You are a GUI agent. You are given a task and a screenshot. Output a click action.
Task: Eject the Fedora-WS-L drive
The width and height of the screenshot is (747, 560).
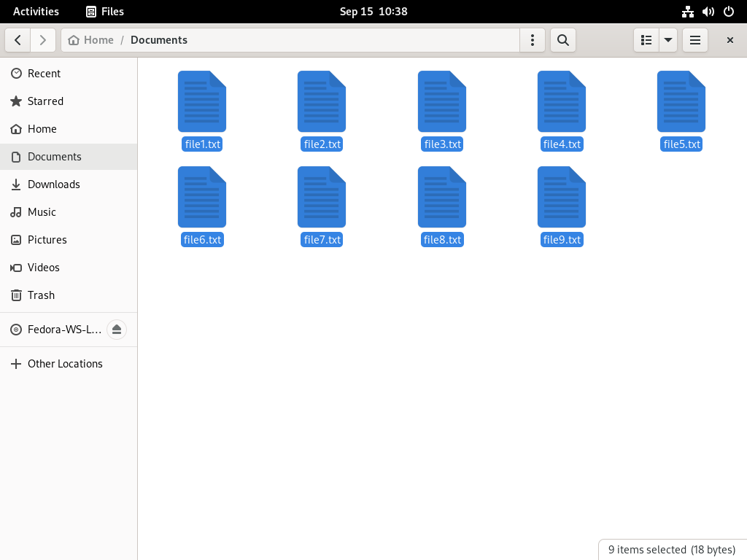click(117, 330)
